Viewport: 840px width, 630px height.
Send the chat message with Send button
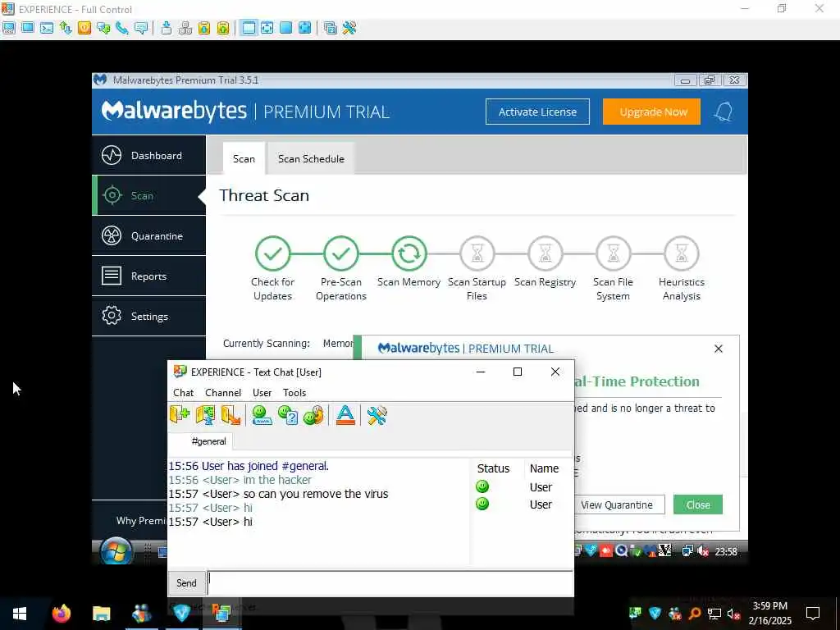186,583
